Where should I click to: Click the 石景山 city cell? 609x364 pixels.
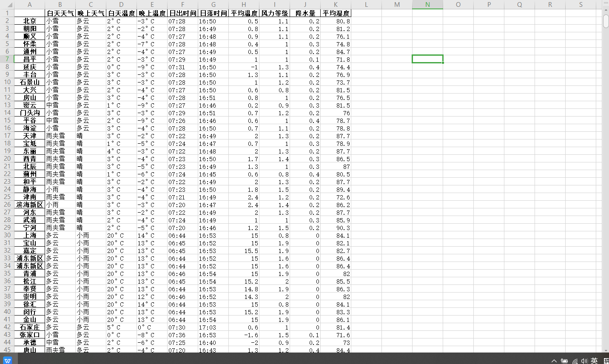click(29, 82)
